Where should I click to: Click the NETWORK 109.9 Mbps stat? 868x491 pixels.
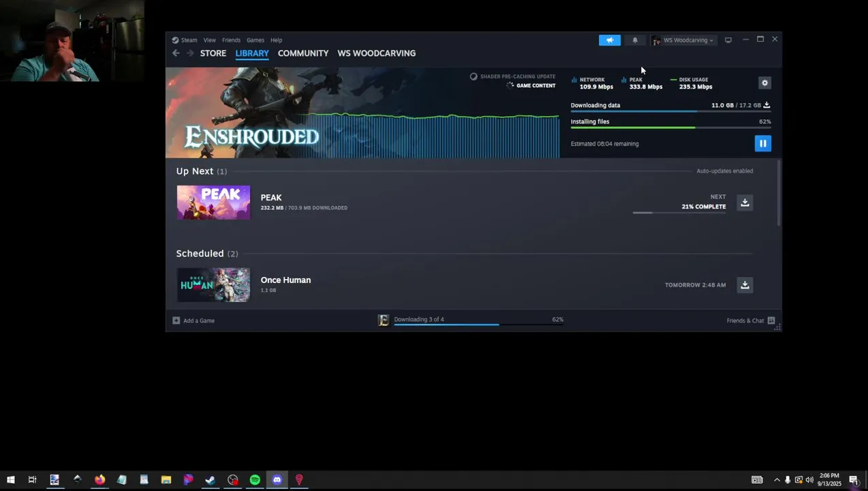pos(592,83)
